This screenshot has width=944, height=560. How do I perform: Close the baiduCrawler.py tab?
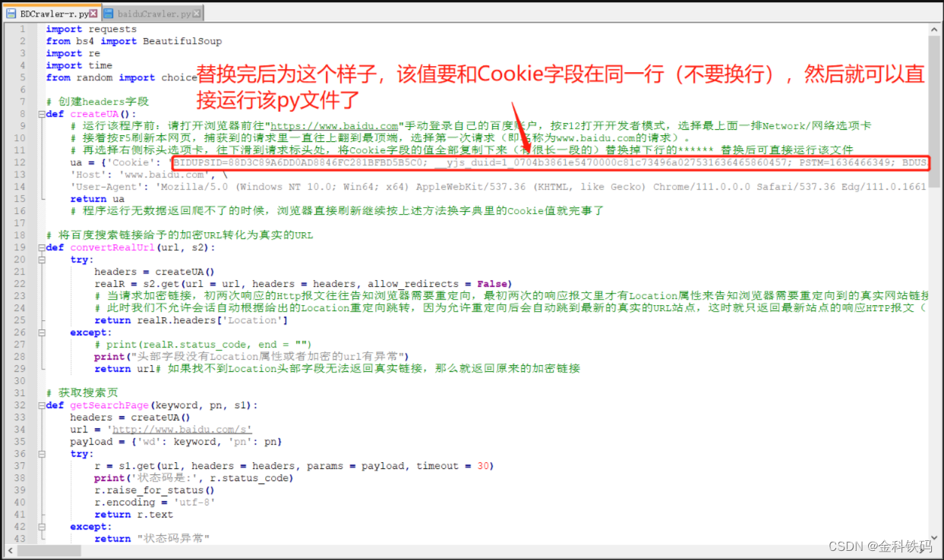195,13
